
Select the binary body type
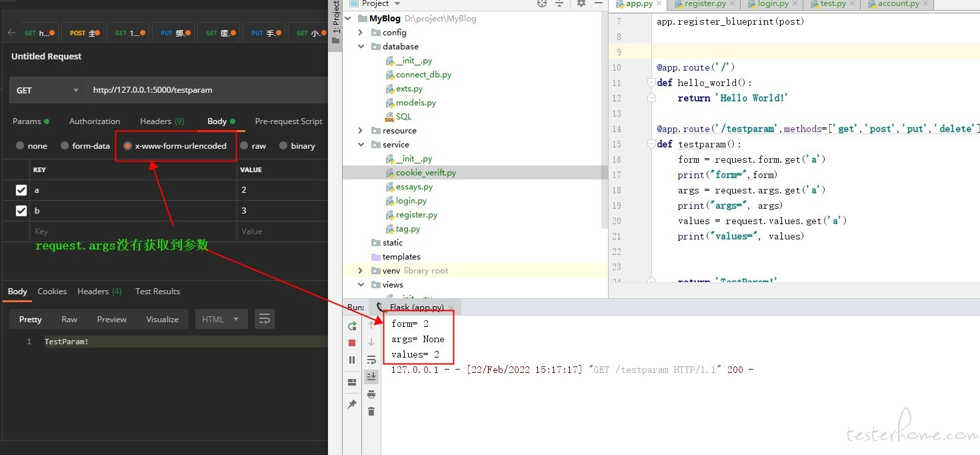(297, 145)
